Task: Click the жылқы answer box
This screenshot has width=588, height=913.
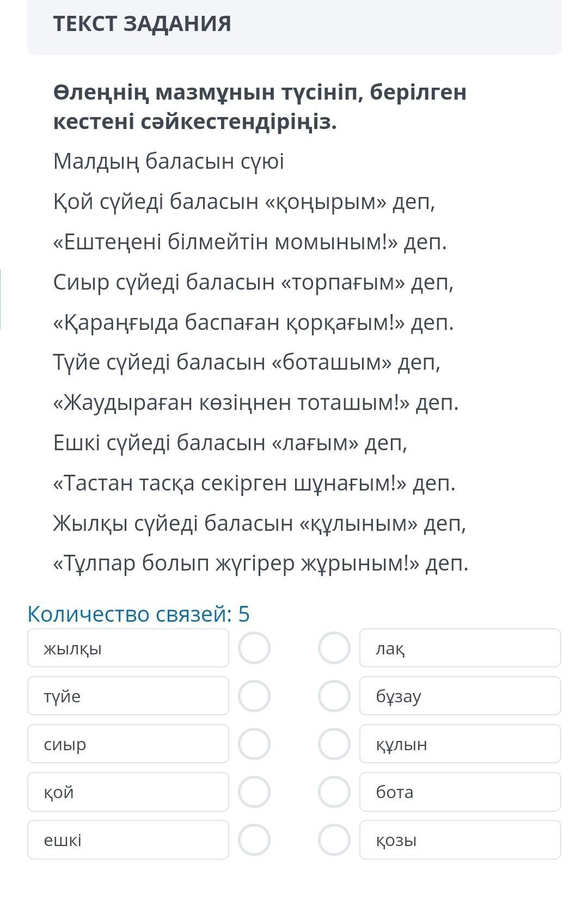Action: pyautogui.click(x=128, y=648)
